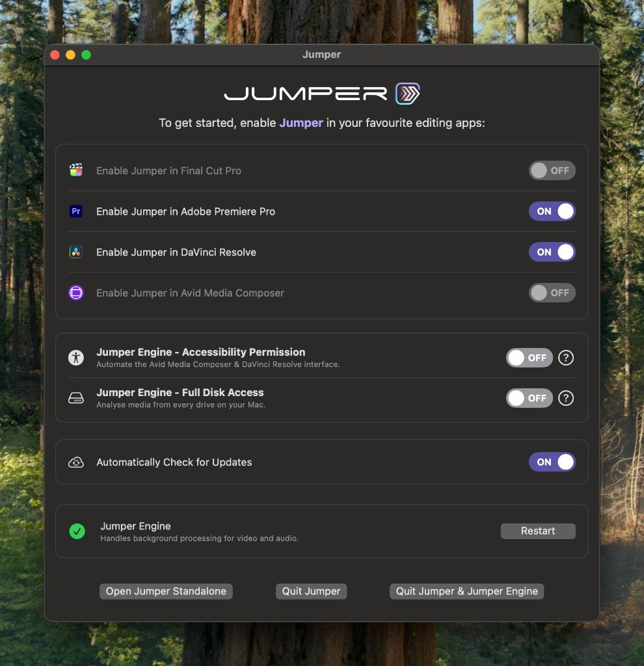The image size is (644, 666).
Task: Click the DaVinci Resolve app icon
Action: [x=76, y=252]
